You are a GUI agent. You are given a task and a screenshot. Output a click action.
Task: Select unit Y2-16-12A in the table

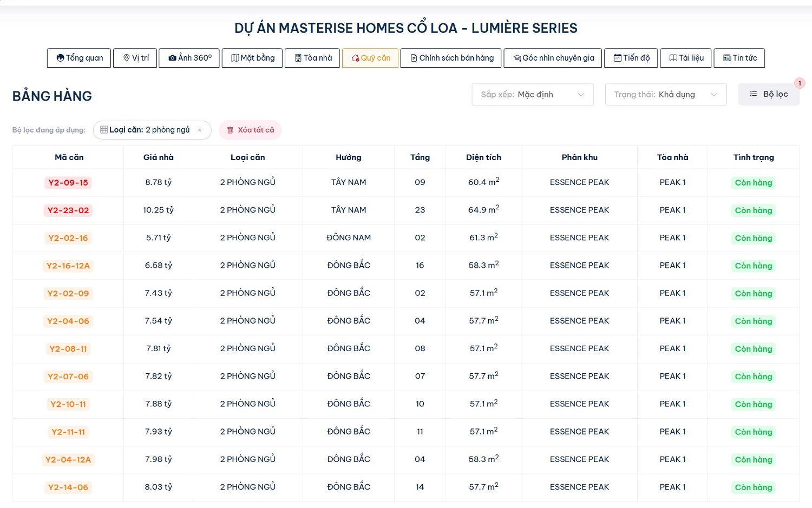[x=68, y=266]
